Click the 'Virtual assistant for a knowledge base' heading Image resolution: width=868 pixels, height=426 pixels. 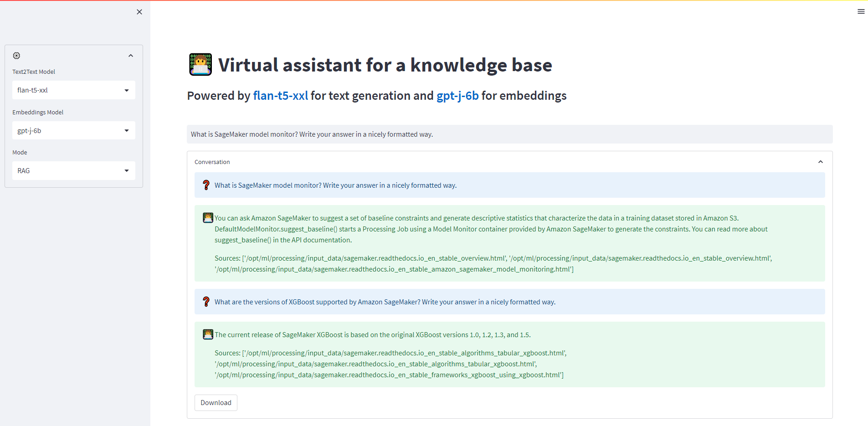tap(385, 65)
